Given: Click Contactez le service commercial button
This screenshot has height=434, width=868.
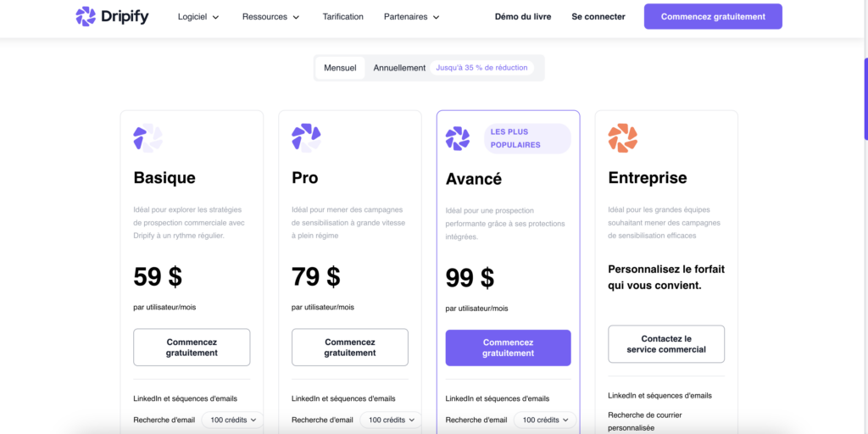Looking at the screenshot, I should click(666, 344).
